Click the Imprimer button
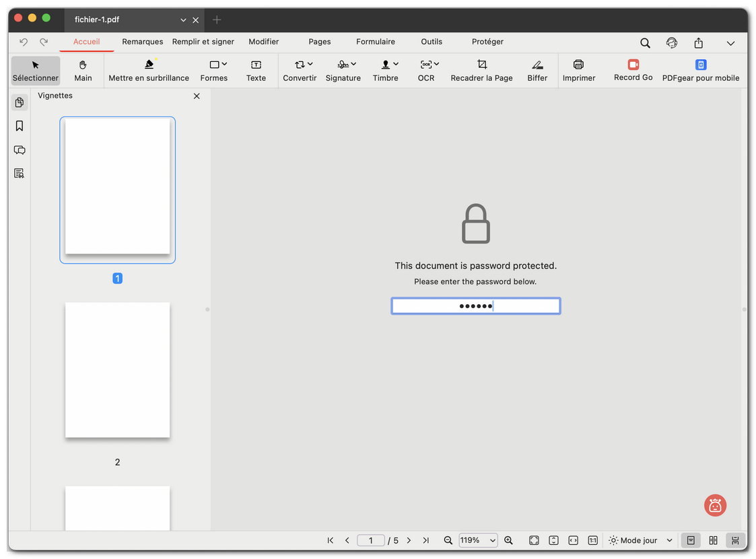This screenshot has height=559, width=756. pyautogui.click(x=578, y=70)
